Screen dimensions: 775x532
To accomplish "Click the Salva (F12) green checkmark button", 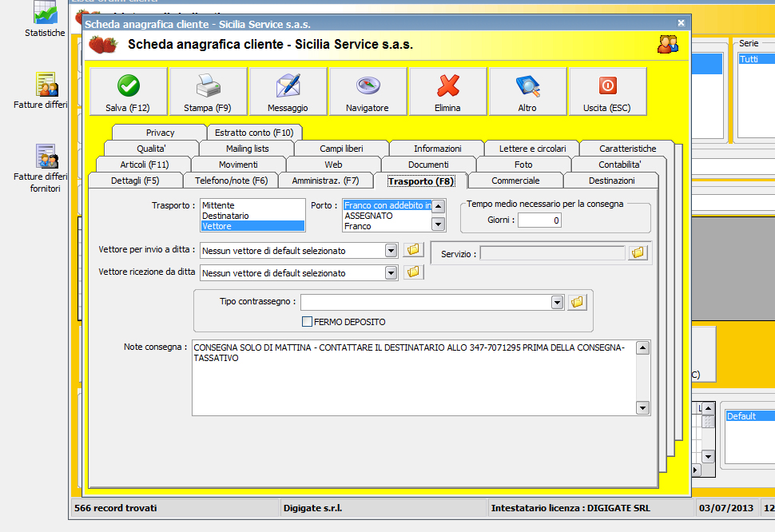I will coord(129,92).
